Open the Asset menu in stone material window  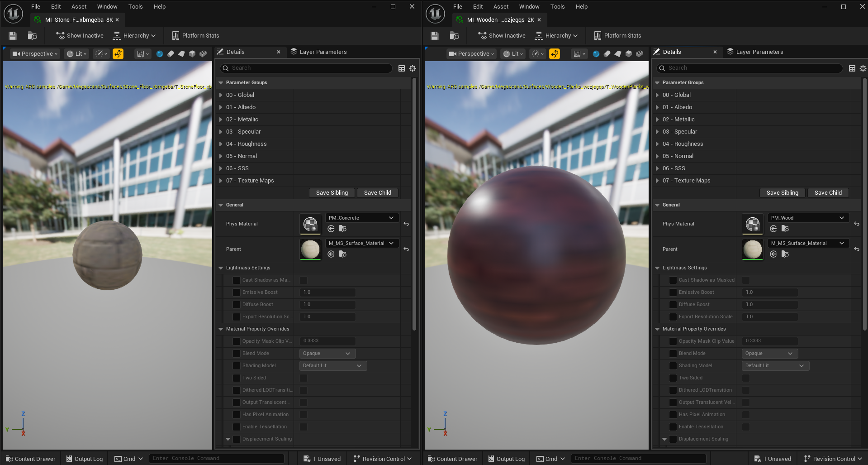[x=79, y=7]
